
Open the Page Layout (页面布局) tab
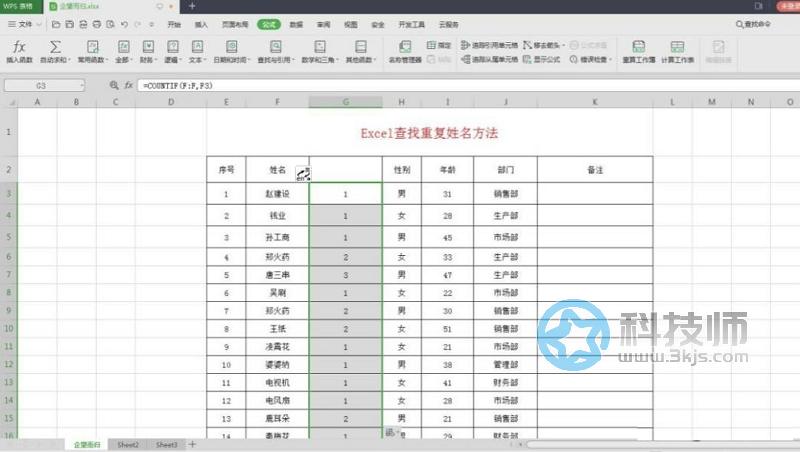click(235, 24)
